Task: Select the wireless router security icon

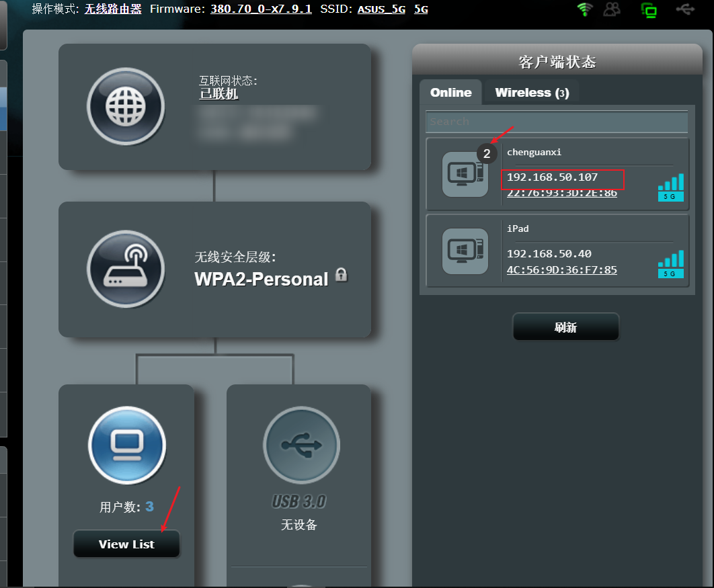Action: 126,269
